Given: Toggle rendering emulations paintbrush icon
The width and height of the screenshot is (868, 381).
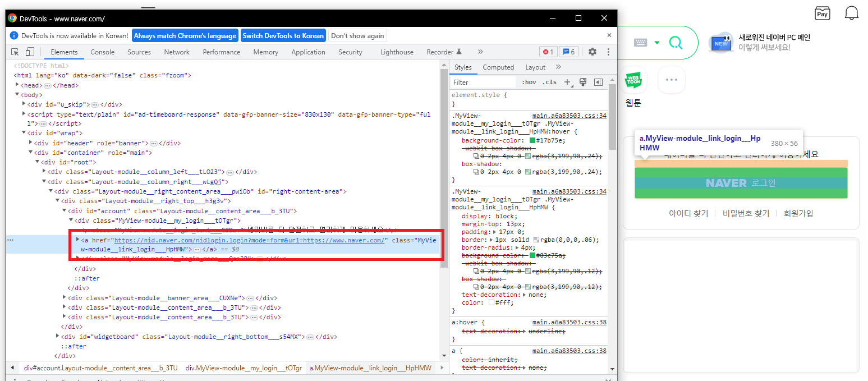Looking at the screenshot, I should (x=583, y=82).
